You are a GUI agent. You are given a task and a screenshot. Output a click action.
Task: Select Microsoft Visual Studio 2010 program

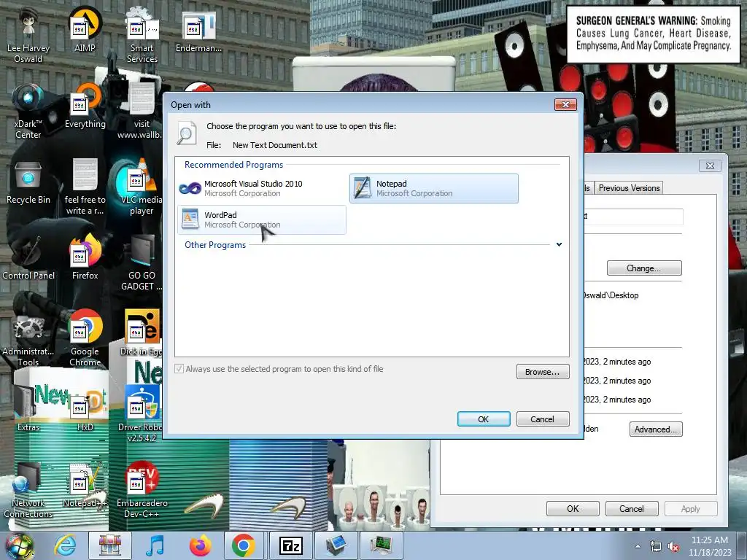(x=262, y=189)
